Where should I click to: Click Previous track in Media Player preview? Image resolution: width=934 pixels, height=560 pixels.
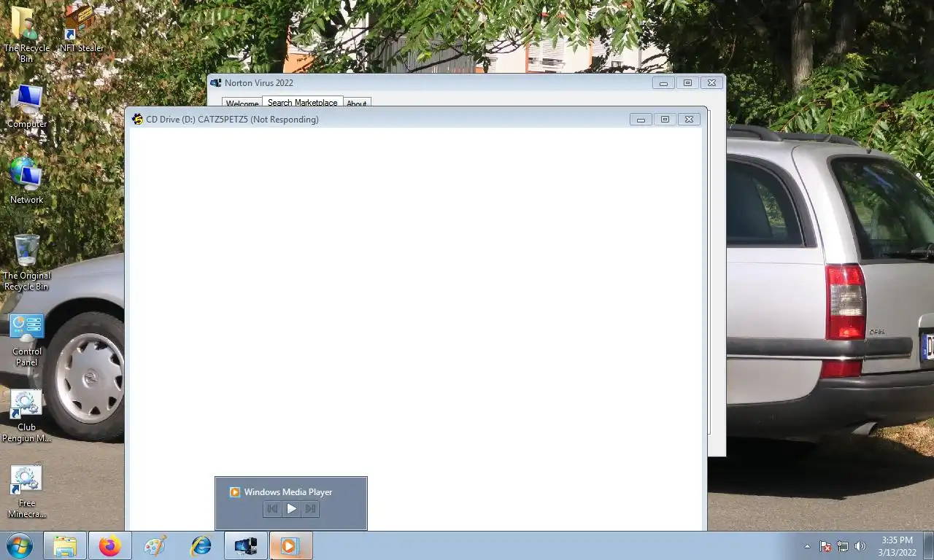[272, 509]
